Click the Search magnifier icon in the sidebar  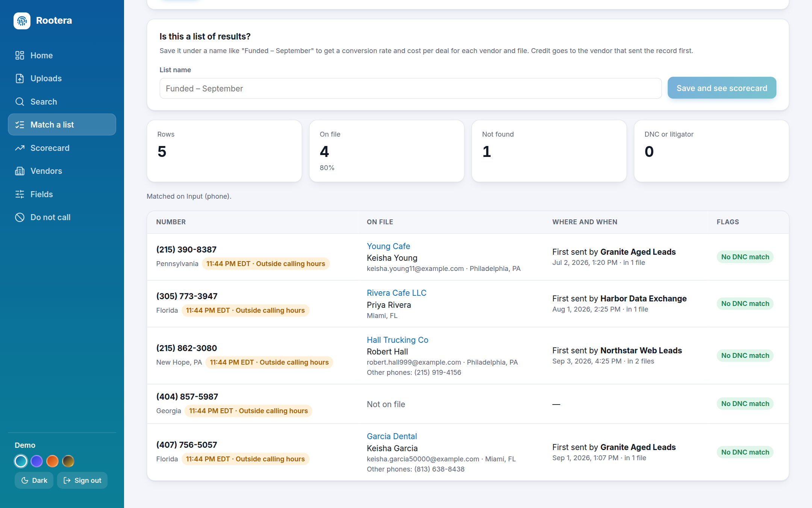click(20, 102)
